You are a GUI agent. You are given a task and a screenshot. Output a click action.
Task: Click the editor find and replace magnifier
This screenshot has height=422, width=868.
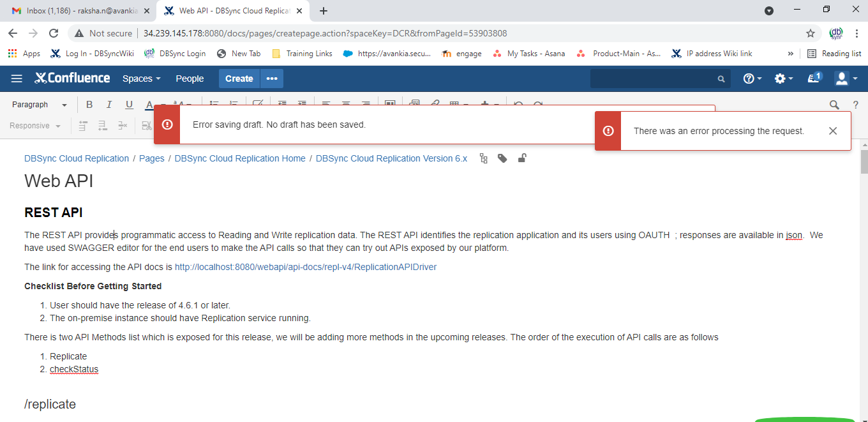[x=834, y=105]
